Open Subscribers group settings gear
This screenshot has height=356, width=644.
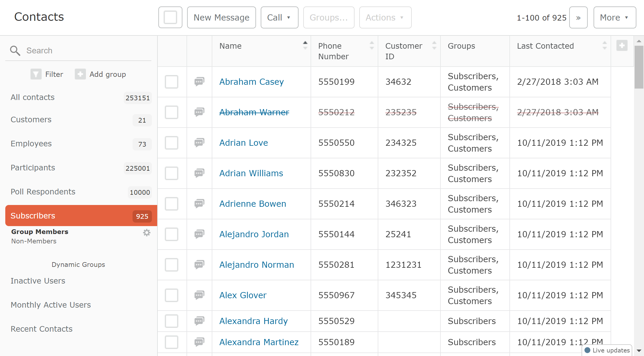147,233
